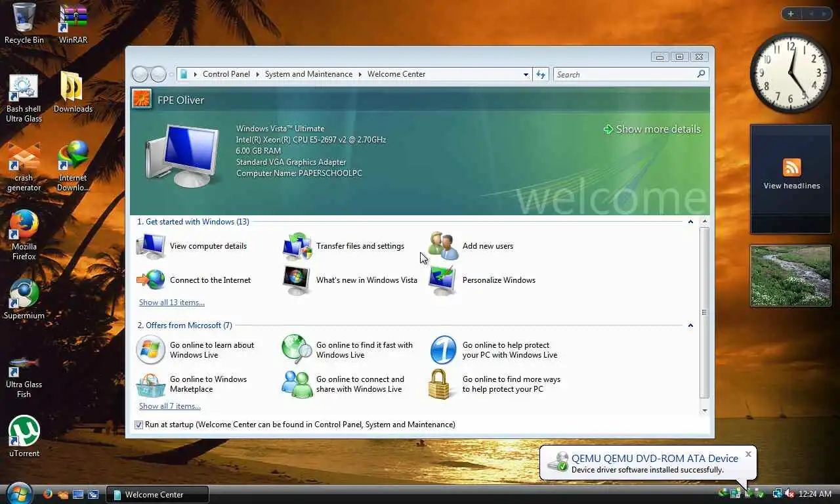Screen dimensions: 840x504
Task: Click View headlines feed gadget
Action: 791,178
